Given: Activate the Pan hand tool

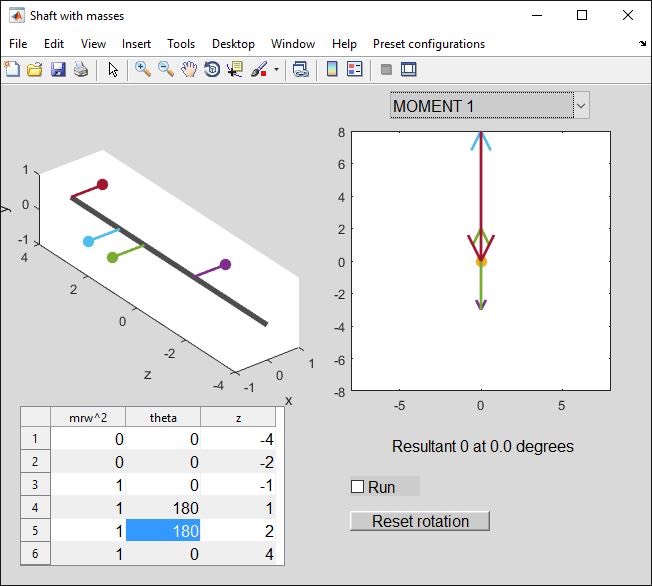Looking at the screenshot, I should [188, 70].
